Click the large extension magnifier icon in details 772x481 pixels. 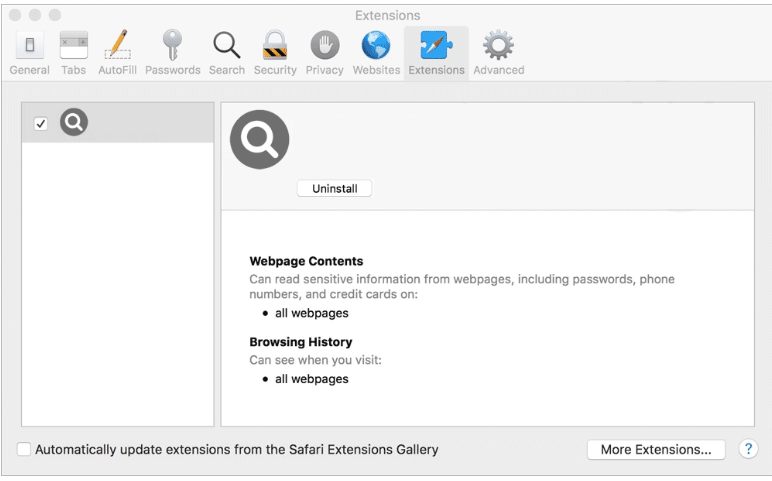(260, 139)
